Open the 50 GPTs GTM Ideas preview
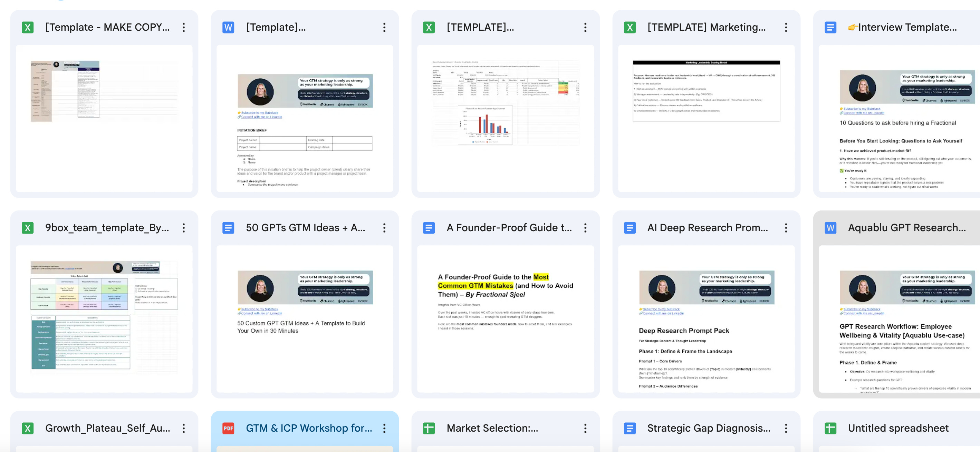 pos(305,319)
